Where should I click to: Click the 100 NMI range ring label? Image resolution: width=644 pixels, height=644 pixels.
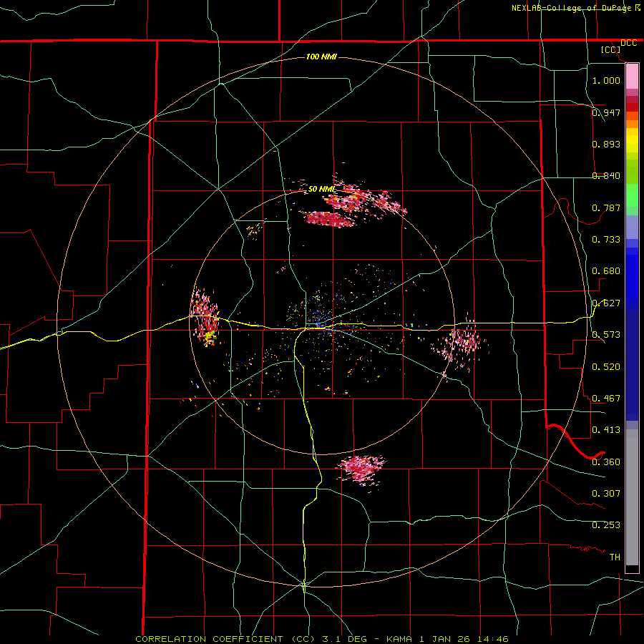[x=321, y=57]
